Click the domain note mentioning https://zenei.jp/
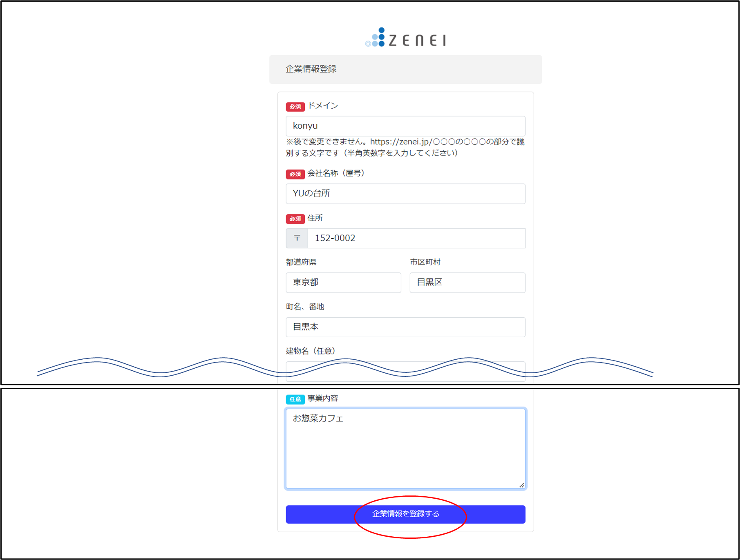 click(405, 148)
